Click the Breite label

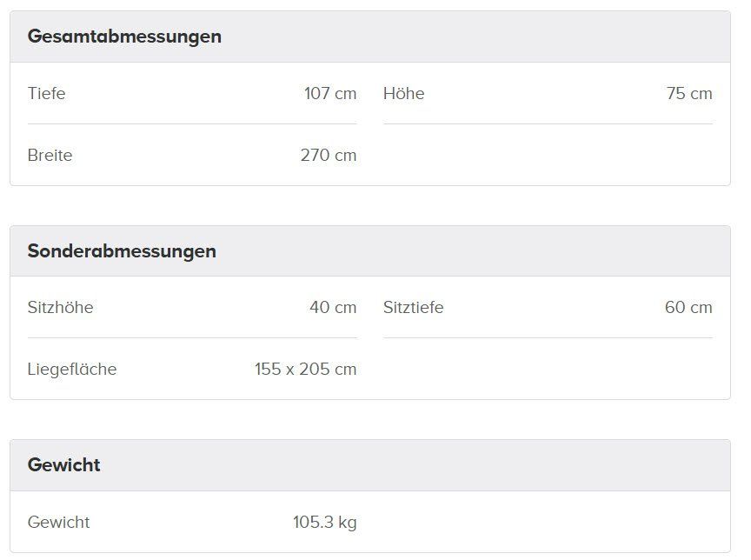click(x=50, y=155)
